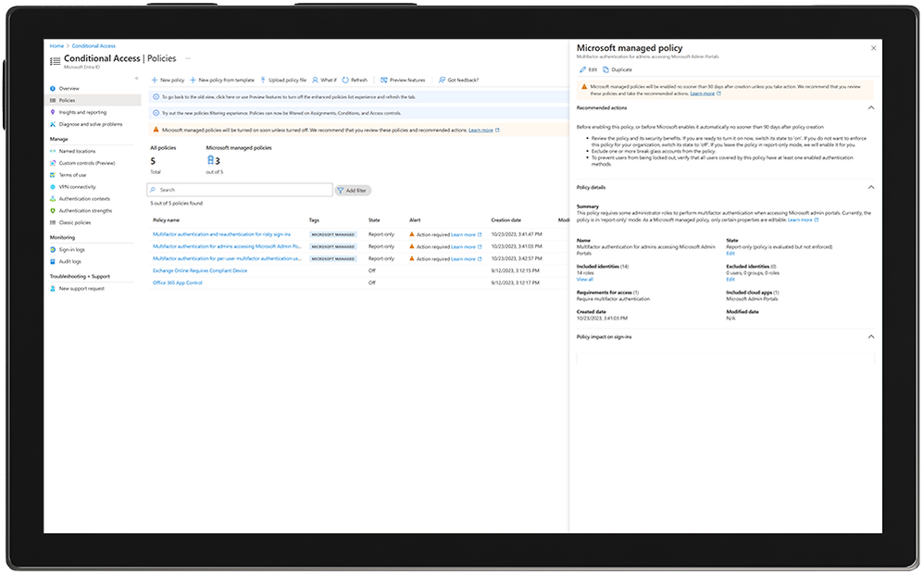
Task: Open policy for admins accessing Microsoft Admin Portals
Action: pyautogui.click(x=227, y=247)
